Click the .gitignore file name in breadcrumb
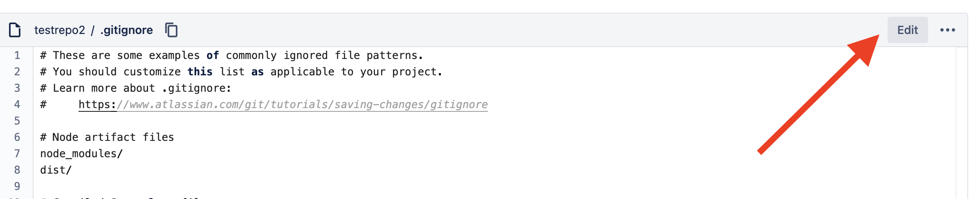The height and width of the screenshot is (199, 980). [127, 30]
